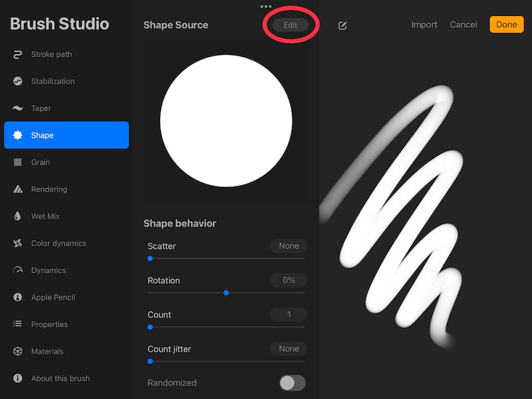Tap the drawing pad edit icon
The height and width of the screenshot is (399, 532).
click(x=343, y=25)
